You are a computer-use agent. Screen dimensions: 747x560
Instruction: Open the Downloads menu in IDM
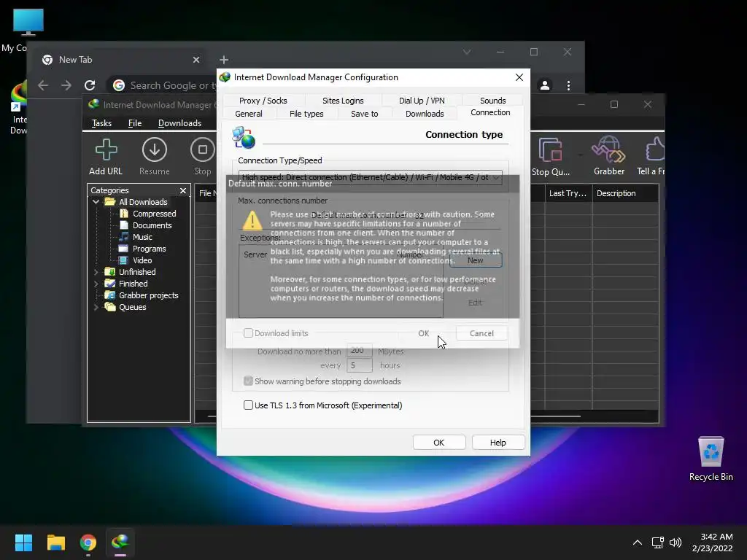(179, 123)
